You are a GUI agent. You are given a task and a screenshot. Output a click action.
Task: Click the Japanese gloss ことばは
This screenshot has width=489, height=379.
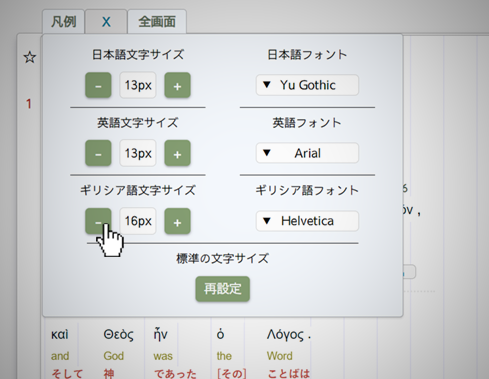coord(289,374)
